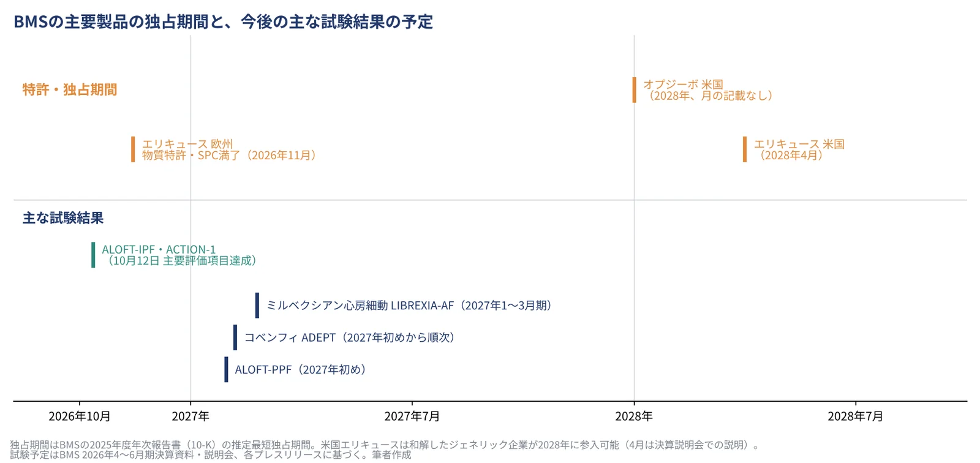Click the ALOFT-PPF（2027年初め） label
This screenshot has width=980, height=463.
[x=301, y=370]
